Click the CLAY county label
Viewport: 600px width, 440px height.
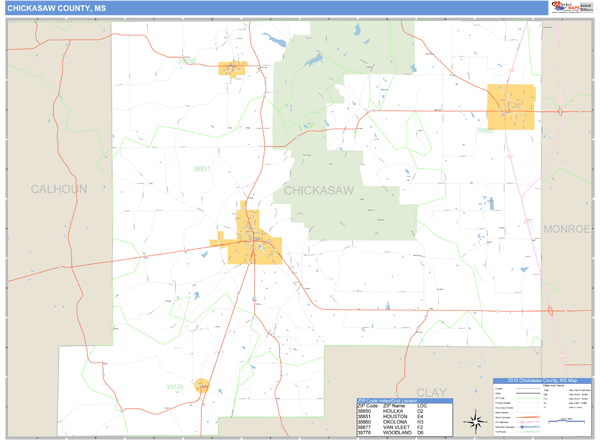[431, 394]
